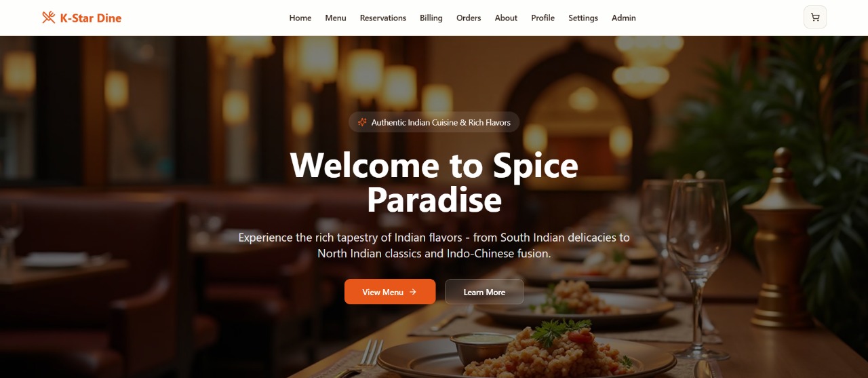Visit the About page
This screenshot has height=378, width=868.
[506, 18]
